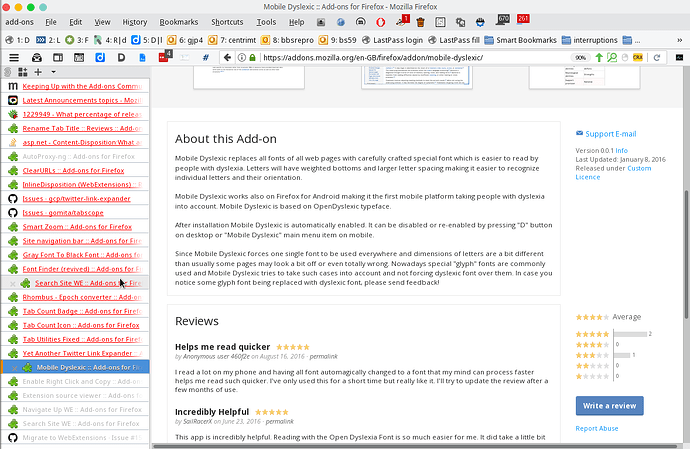The height and width of the screenshot is (449, 690).
Task: Open the interruptions bookmarks folder
Action: tap(590, 40)
